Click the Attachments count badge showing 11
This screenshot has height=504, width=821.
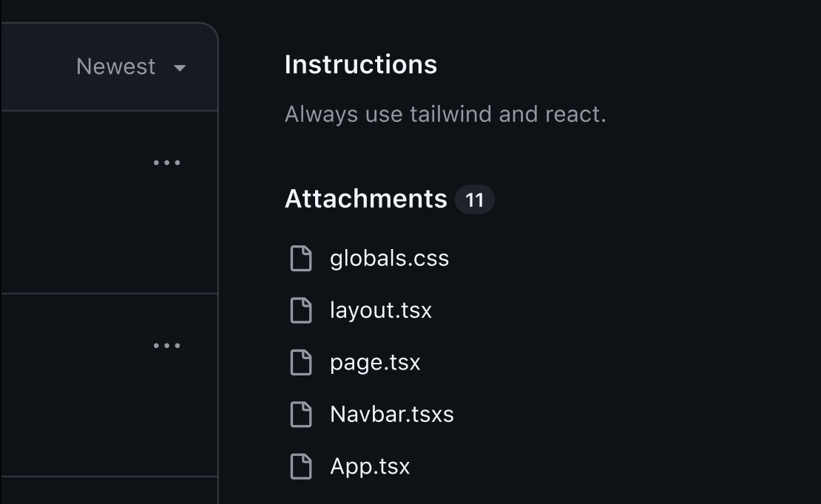[474, 200]
